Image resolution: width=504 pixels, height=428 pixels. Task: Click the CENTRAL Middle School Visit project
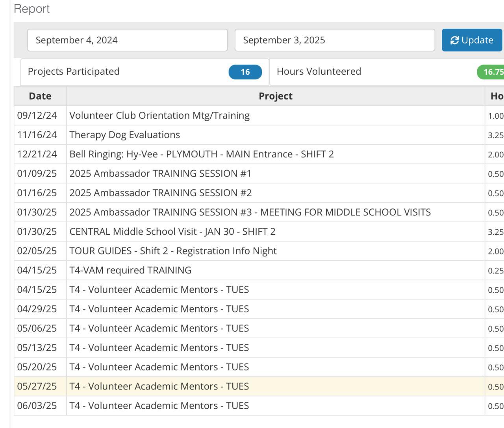click(172, 231)
